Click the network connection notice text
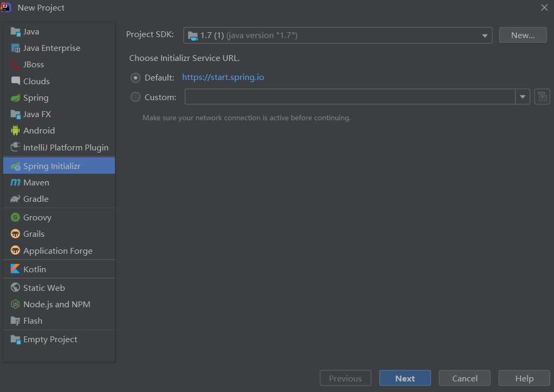The image size is (554, 392). pos(247,118)
